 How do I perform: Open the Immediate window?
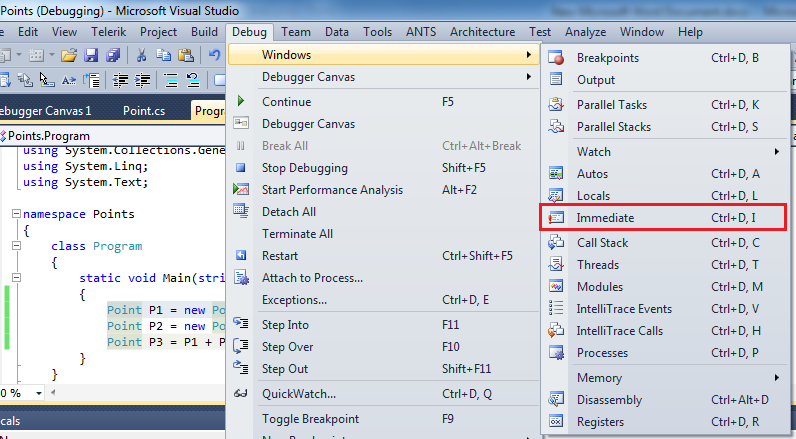coord(664,218)
